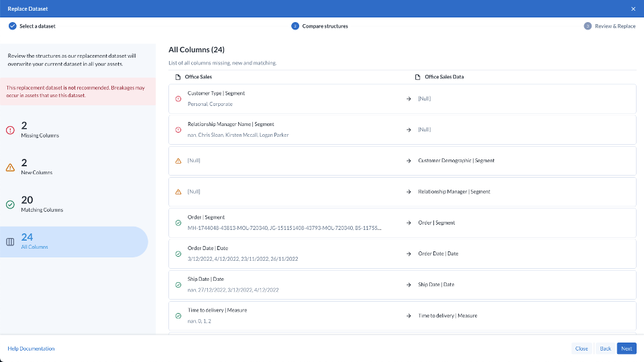This screenshot has height=362, width=644.
Task: Click the Office Sales file icon
Action: (x=178, y=76)
